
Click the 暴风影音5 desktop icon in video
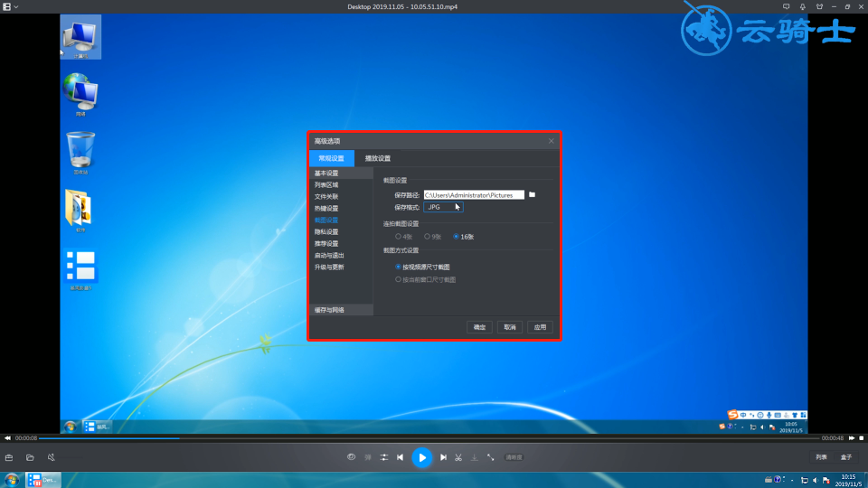[x=80, y=269]
